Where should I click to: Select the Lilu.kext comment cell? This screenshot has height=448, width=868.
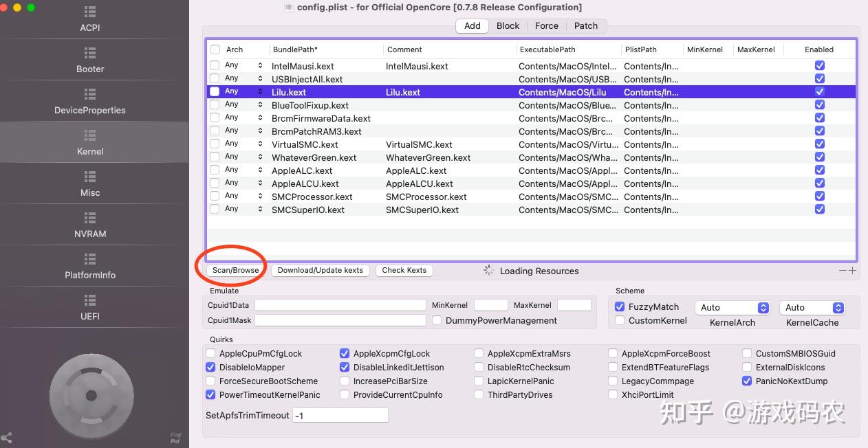click(403, 92)
